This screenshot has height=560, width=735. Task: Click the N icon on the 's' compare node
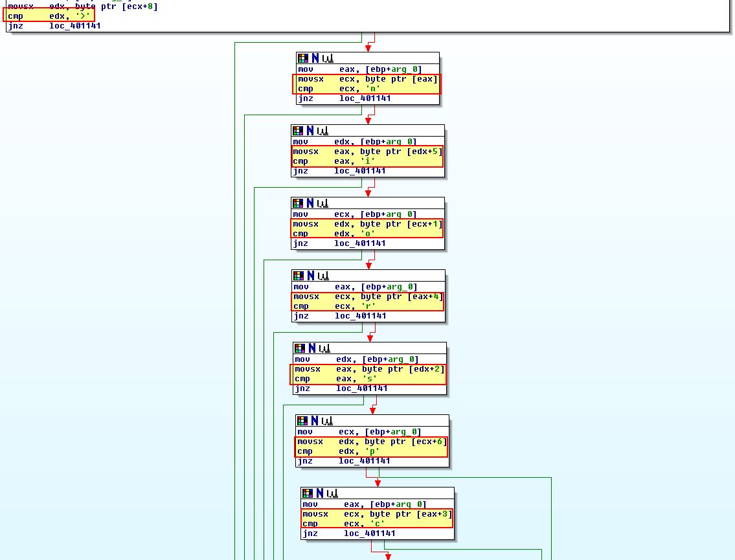[x=311, y=348]
